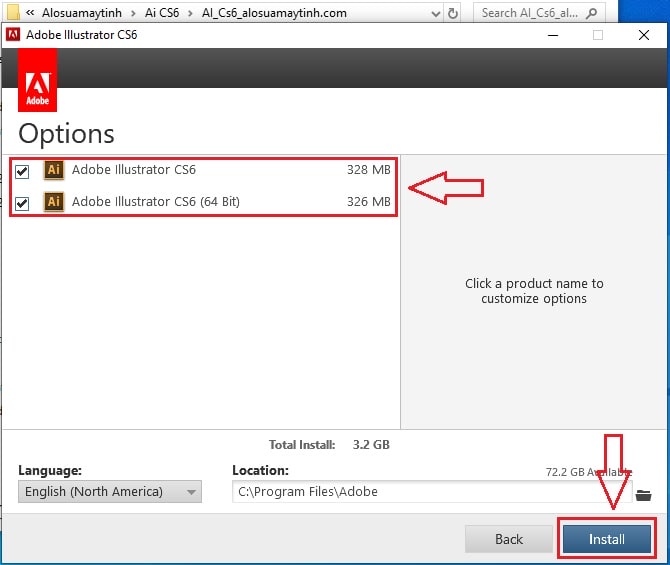Expand the Explorer address bar history dropdown

tap(436, 14)
